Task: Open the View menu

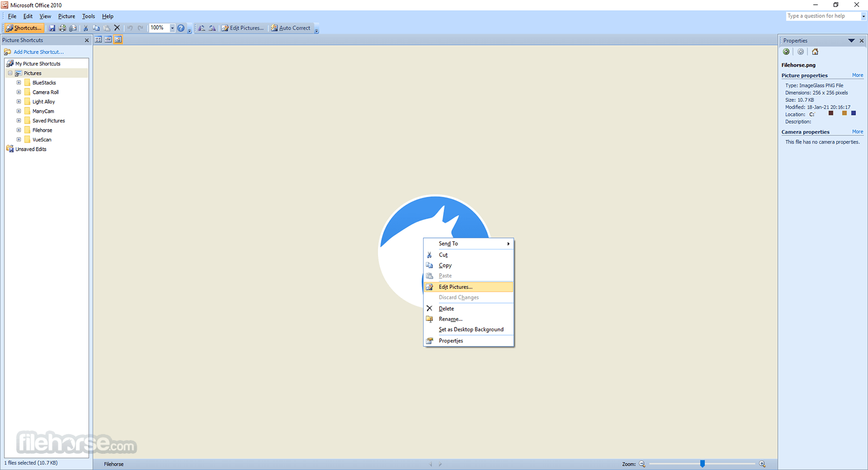Action: (46, 16)
